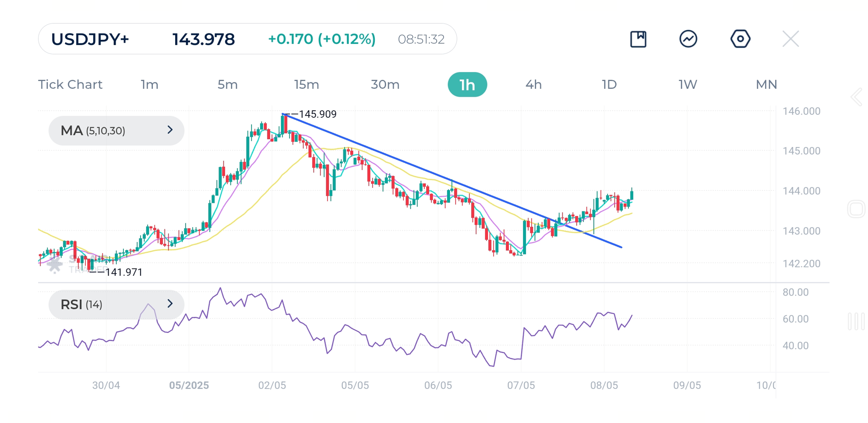
Task: Switch to the 1D timeframe
Action: (x=610, y=85)
